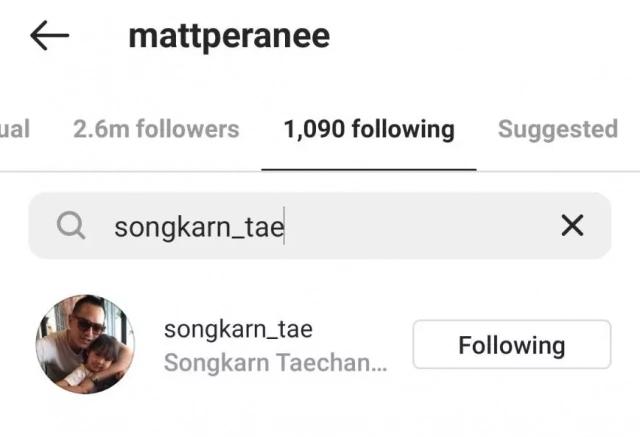This screenshot has height=437, width=640.
Task: Tap the magnifying glass search icon
Action: pos(71,225)
